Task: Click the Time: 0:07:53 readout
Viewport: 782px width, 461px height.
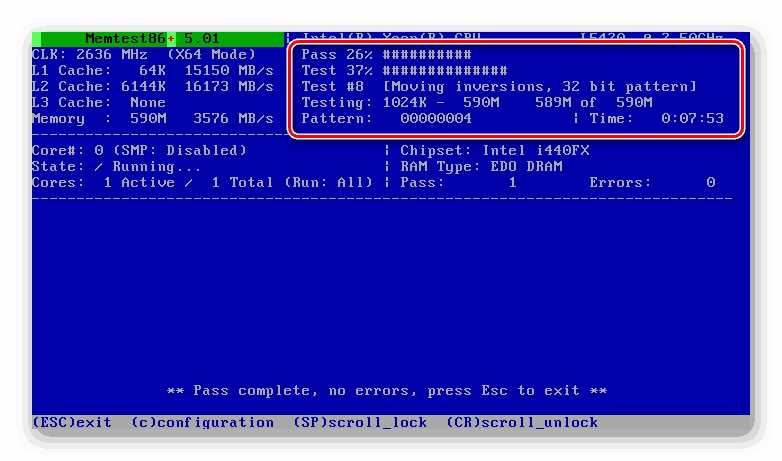Action: point(656,118)
